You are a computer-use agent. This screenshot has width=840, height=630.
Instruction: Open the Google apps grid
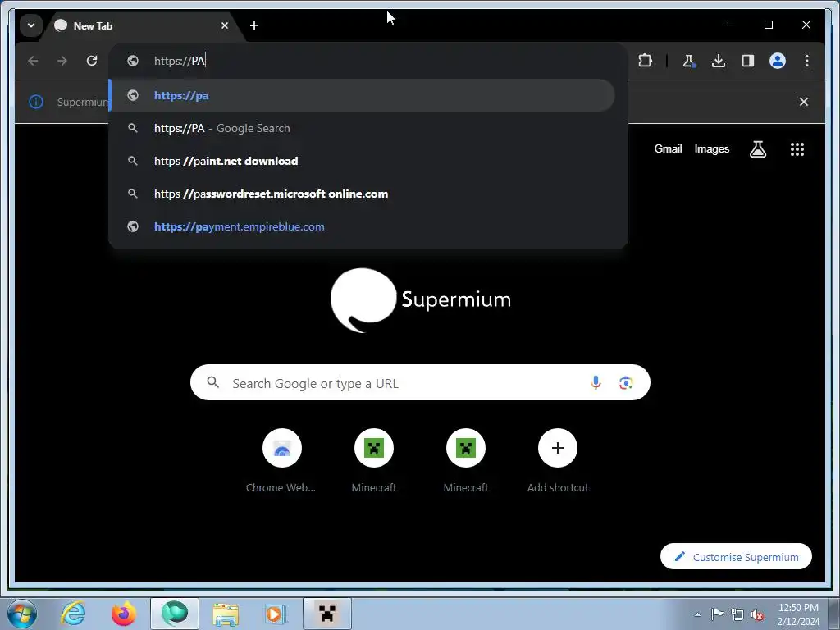(797, 149)
